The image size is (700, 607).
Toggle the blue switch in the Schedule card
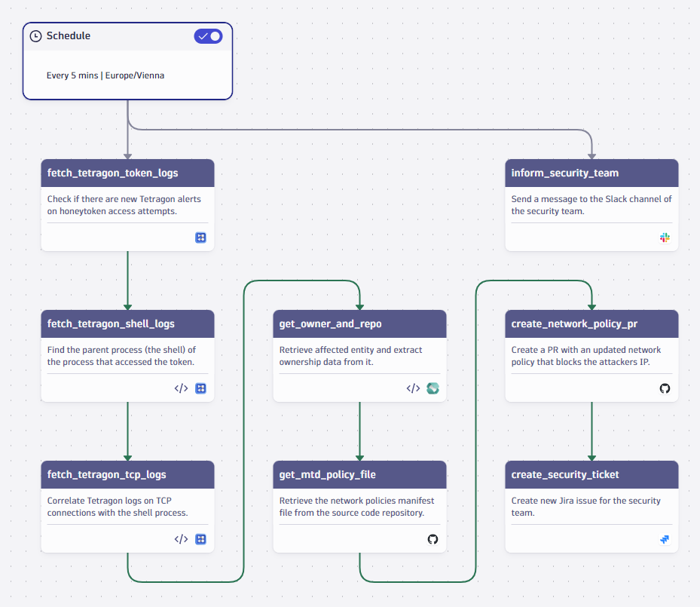208,35
